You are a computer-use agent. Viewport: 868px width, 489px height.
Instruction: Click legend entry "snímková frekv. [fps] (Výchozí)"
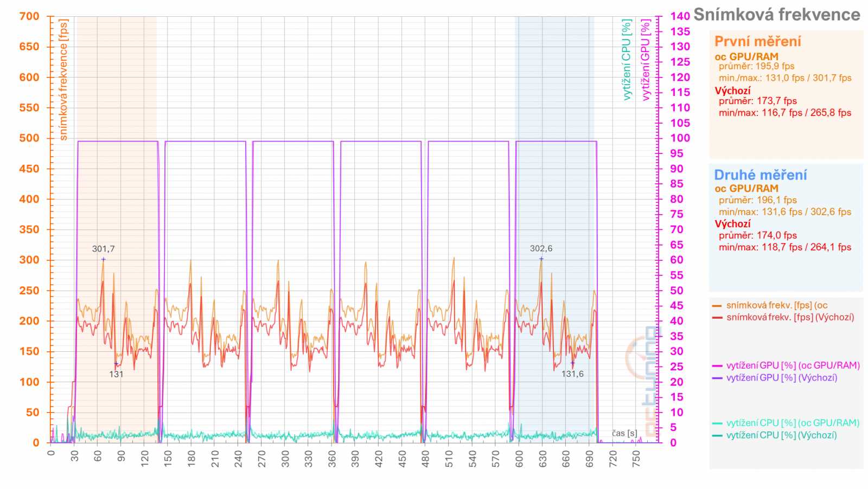coord(790,317)
